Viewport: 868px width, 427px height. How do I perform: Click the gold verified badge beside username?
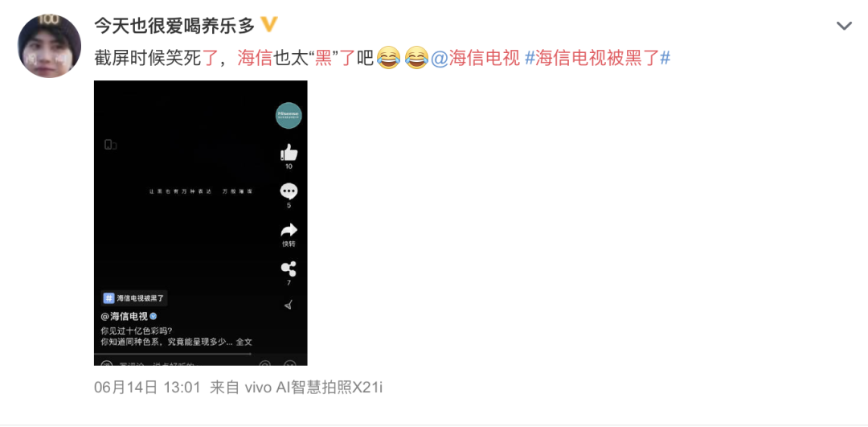(x=268, y=24)
